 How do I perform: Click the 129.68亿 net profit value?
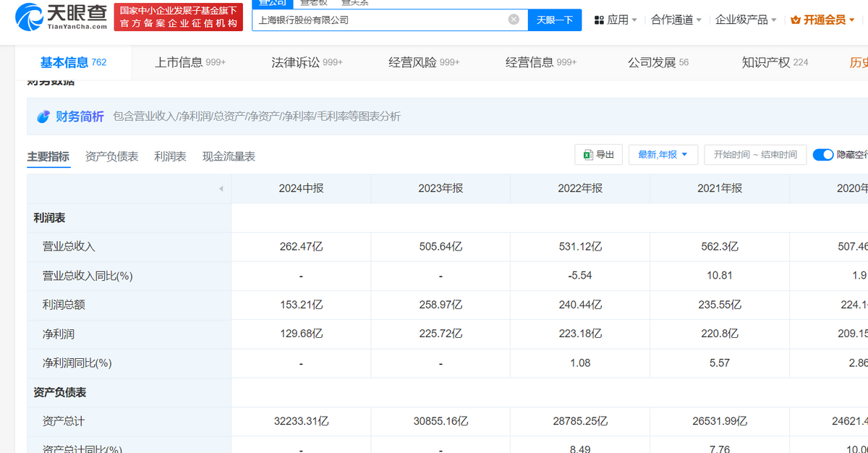point(301,334)
